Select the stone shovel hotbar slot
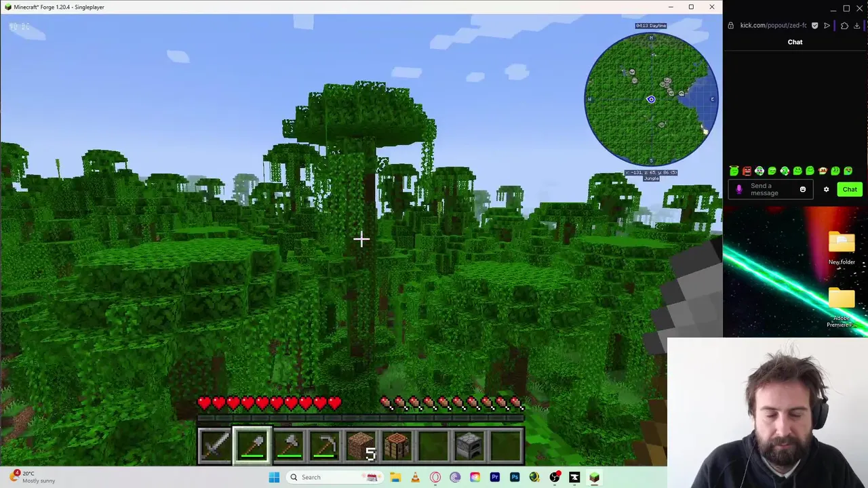The image size is (868, 488). 252,445
